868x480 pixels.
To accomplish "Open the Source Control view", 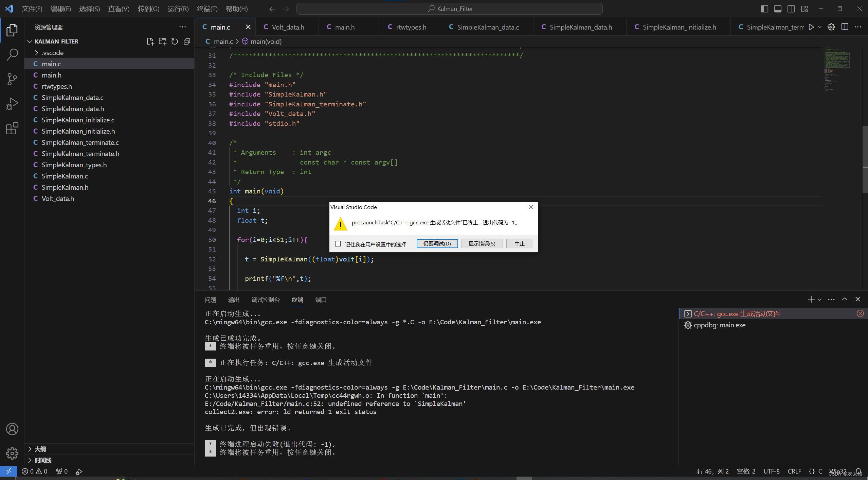I will (x=12, y=79).
